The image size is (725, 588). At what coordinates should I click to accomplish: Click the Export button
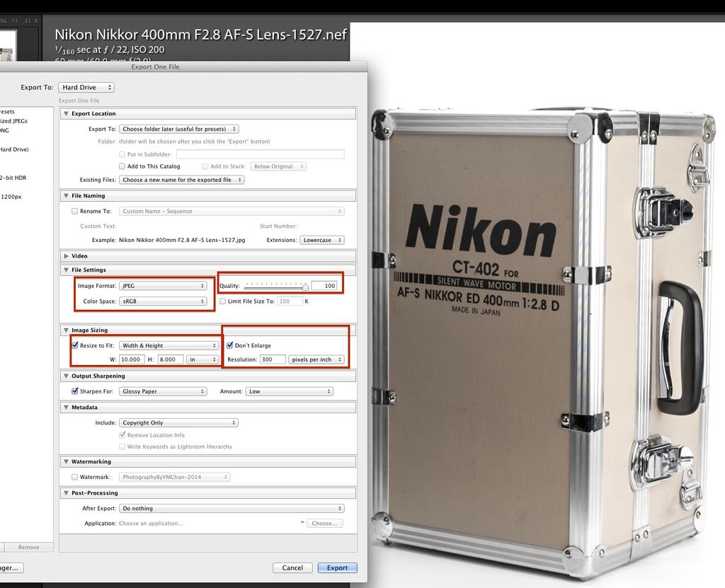click(x=337, y=567)
